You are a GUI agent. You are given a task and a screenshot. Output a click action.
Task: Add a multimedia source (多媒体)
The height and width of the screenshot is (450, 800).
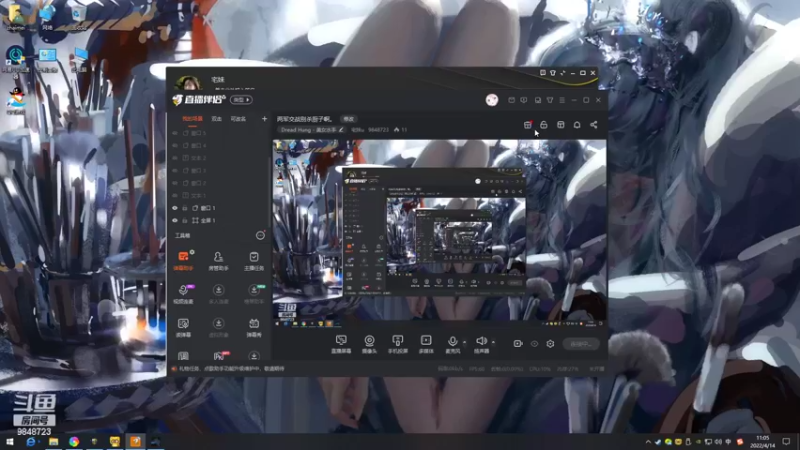coord(426,344)
